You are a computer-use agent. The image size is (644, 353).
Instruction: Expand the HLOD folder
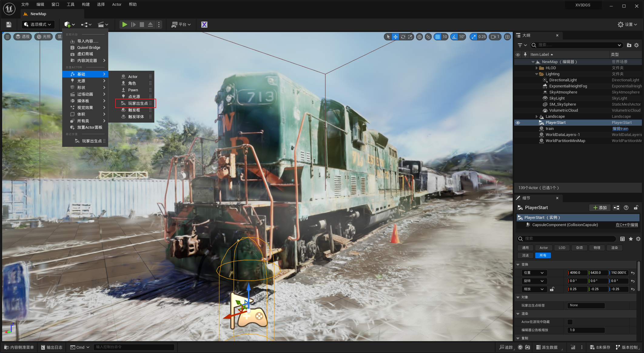point(537,68)
